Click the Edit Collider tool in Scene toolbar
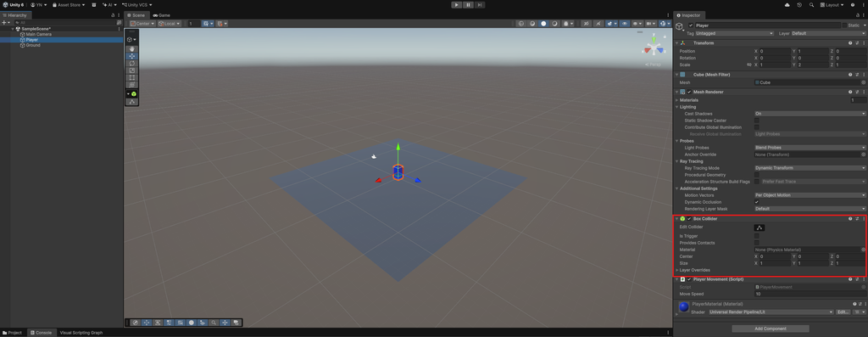This screenshot has width=868, height=337. 131,102
